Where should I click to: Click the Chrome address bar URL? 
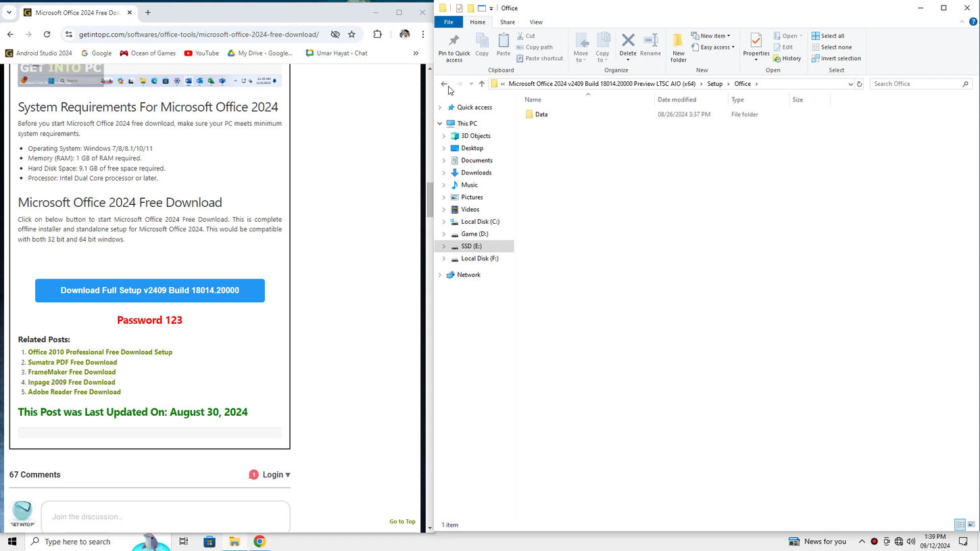199,34
